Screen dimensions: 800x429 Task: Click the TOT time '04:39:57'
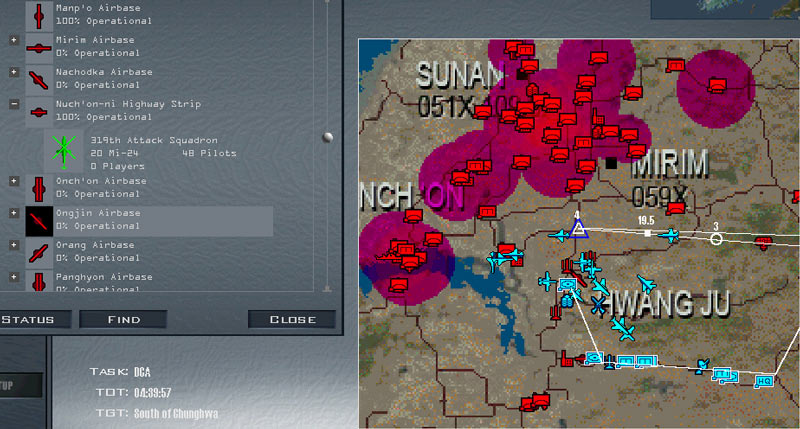click(x=153, y=392)
